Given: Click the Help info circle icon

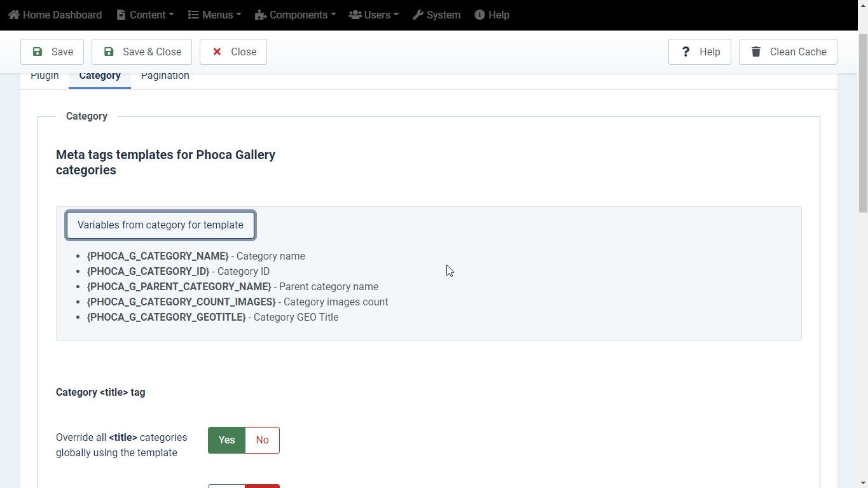Looking at the screenshot, I should 479,15.
